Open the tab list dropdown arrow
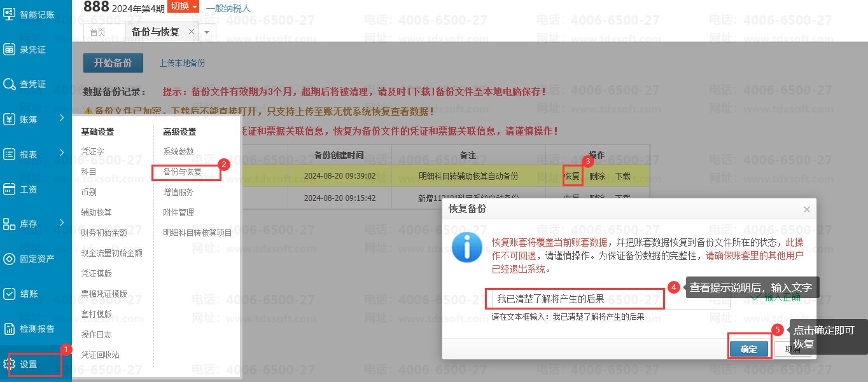This screenshot has height=382, width=868. 207,32
